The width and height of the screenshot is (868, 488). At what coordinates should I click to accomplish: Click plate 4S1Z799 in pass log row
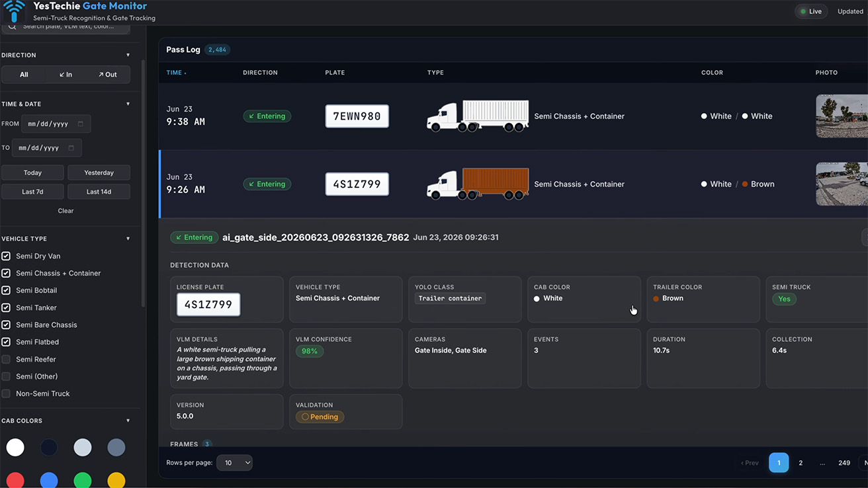click(x=357, y=184)
